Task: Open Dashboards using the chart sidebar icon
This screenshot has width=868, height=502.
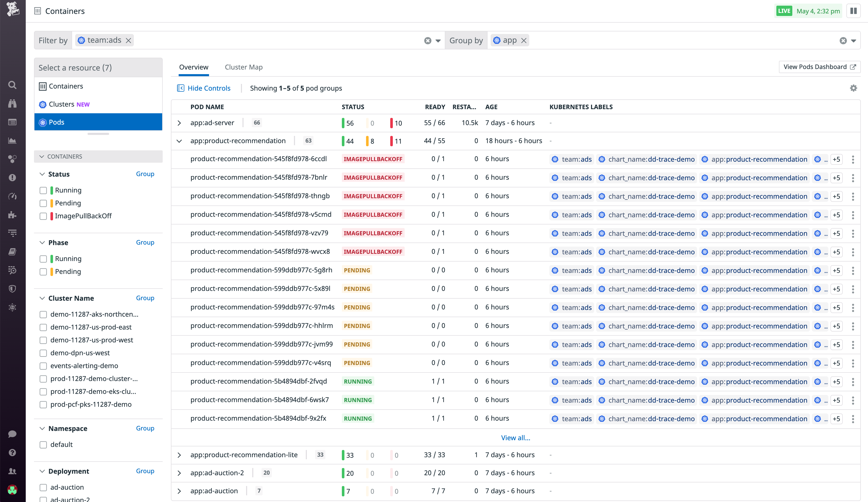Action: pos(12,140)
